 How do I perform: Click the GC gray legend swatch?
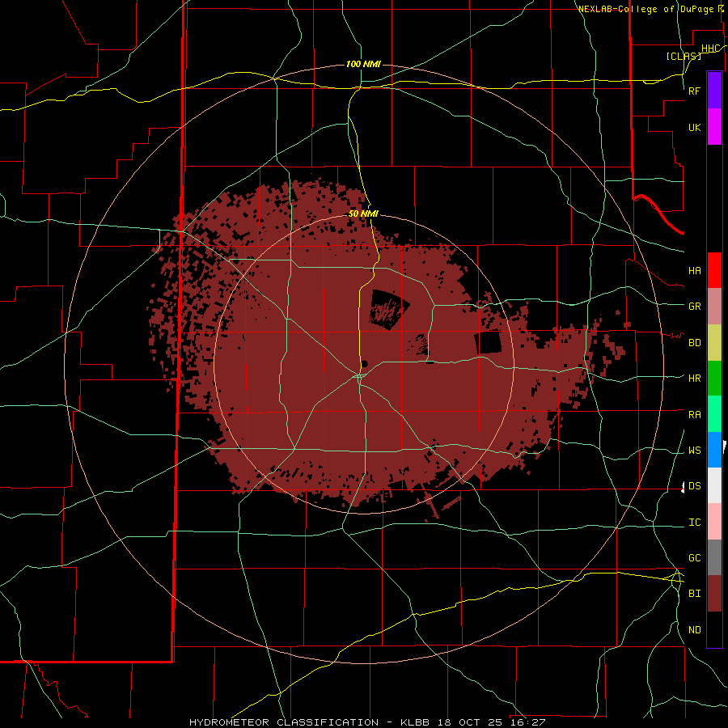coord(714,557)
